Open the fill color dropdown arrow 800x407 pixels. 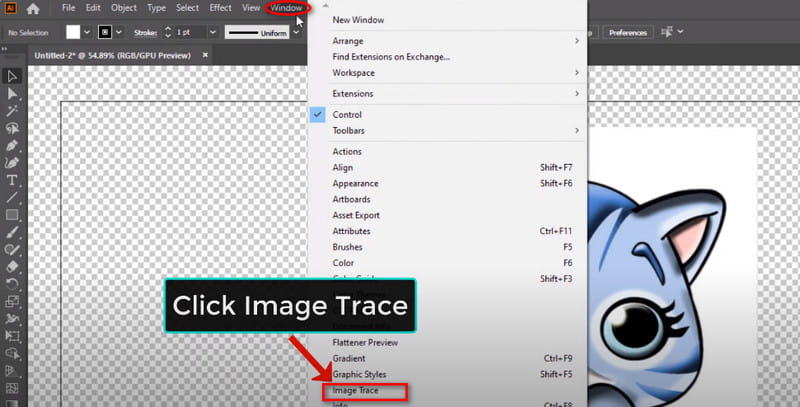point(87,33)
